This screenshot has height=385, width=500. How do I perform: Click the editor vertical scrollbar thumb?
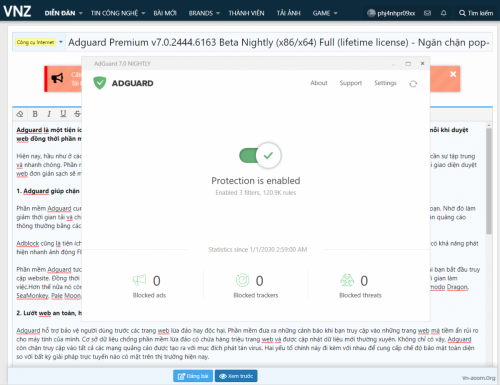[489, 181]
